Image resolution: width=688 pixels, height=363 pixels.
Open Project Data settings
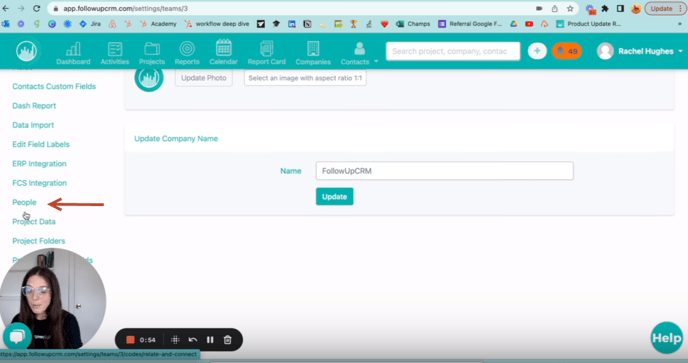tap(34, 222)
